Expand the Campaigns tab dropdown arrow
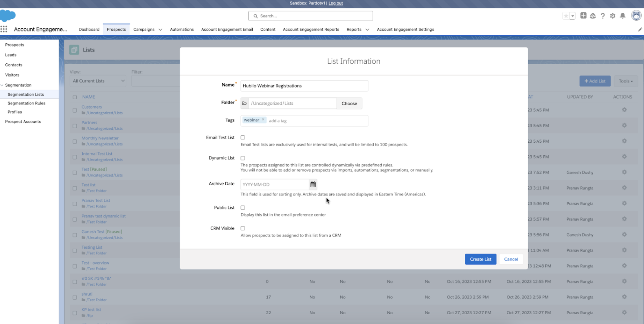The image size is (644, 324). [x=160, y=30]
